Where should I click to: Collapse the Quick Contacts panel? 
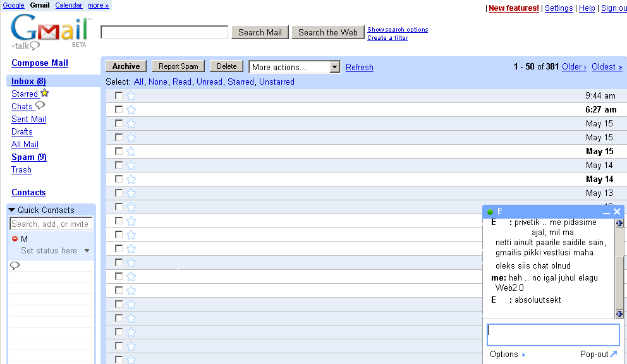pos(12,210)
